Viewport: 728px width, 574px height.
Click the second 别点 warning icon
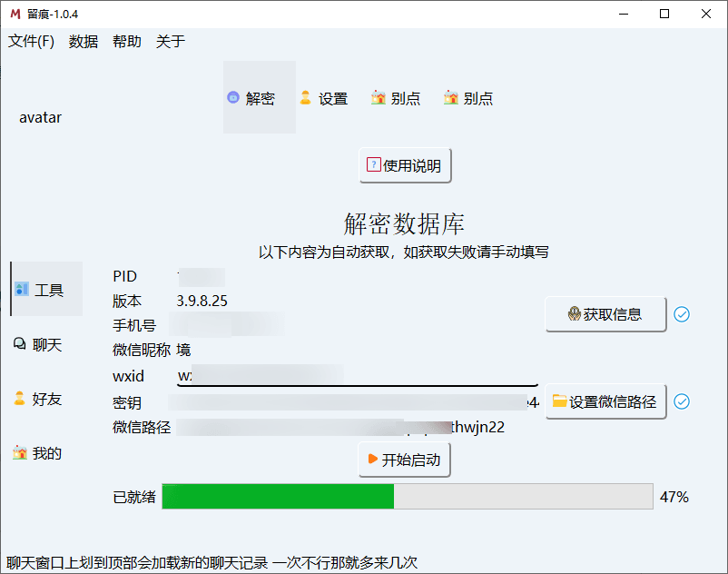click(x=451, y=98)
